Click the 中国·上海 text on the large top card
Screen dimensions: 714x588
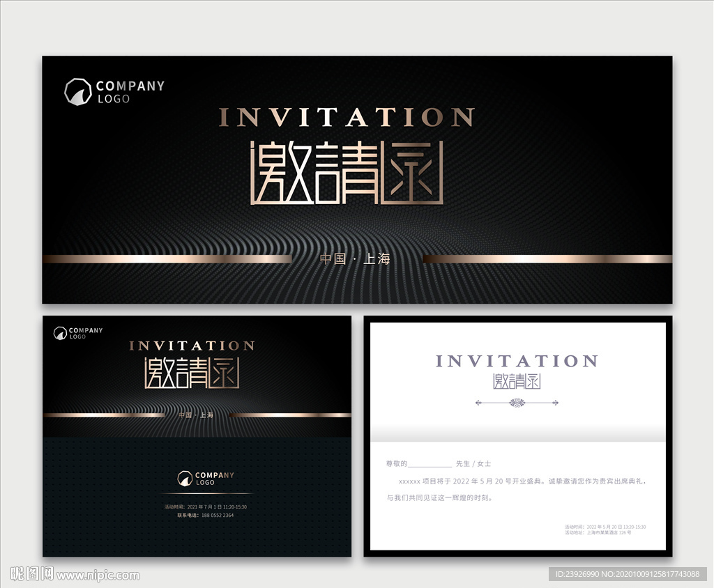point(355,259)
